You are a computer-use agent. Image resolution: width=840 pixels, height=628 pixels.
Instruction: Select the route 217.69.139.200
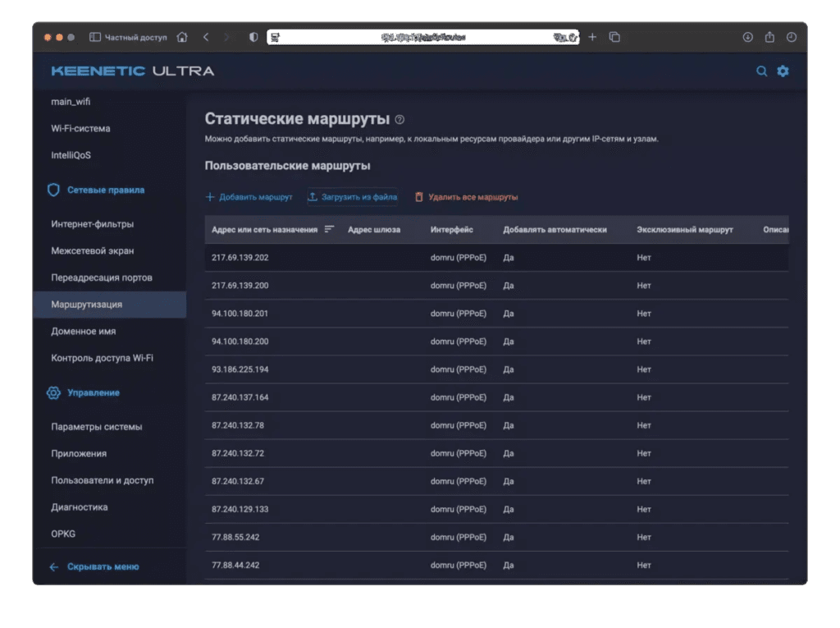tap(496, 286)
